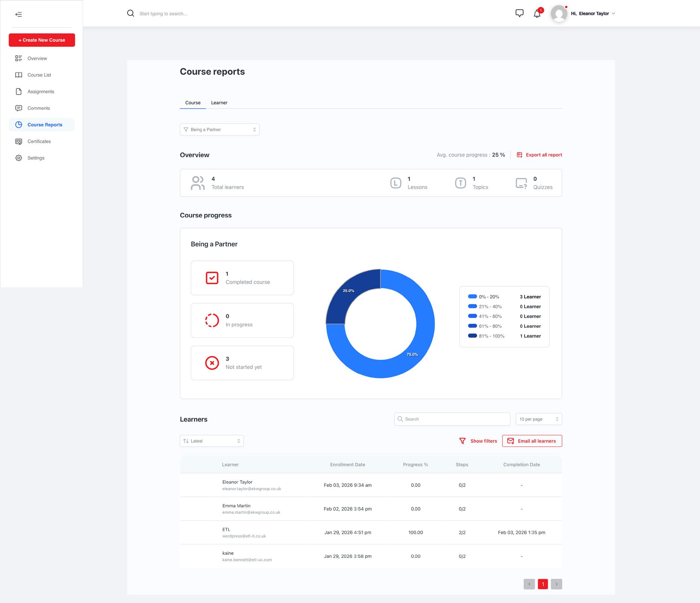Switch to the Learner tab
Screen dimensions: 700x603
tap(219, 103)
